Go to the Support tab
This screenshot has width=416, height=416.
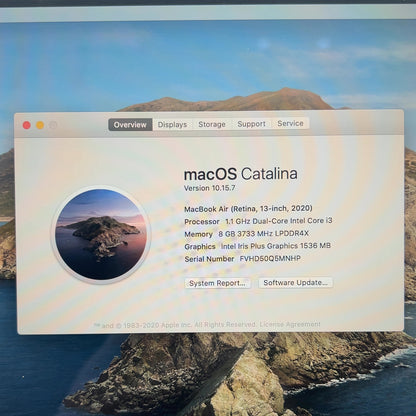[x=251, y=124]
